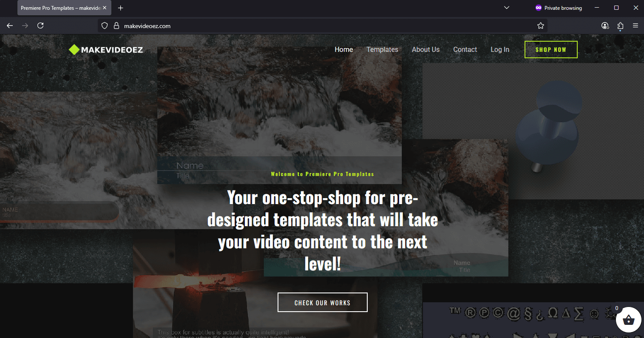Viewport: 644px width, 338px height.
Task: Click the Log In link
Action: pyautogui.click(x=499, y=50)
